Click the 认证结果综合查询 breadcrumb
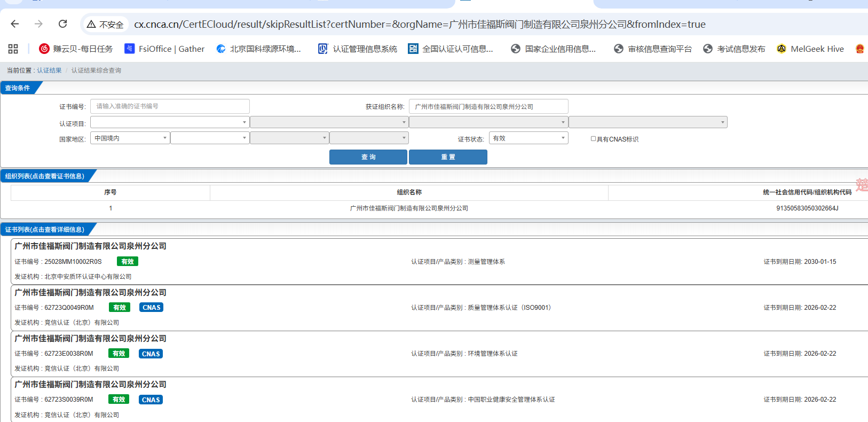This screenshot has height=422, width=868. coord(96,71)
